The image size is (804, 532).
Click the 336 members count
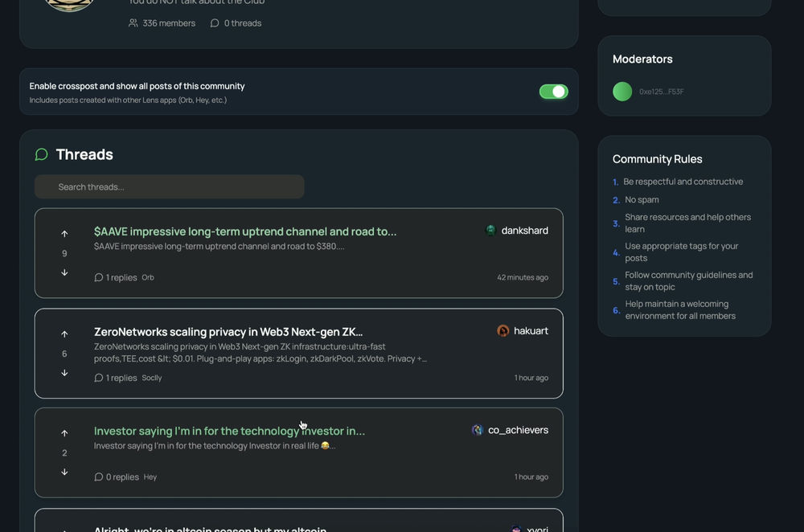162,23
